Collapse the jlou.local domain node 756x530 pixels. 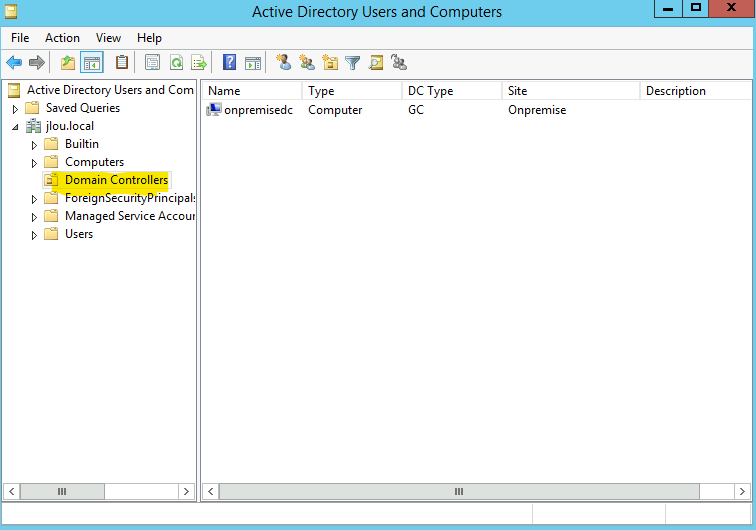15,127
